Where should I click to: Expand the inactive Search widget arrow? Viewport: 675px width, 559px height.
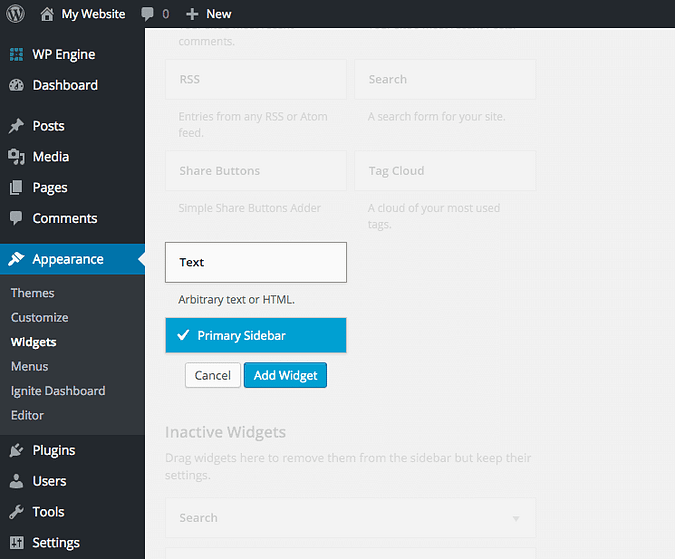point(516,518)
